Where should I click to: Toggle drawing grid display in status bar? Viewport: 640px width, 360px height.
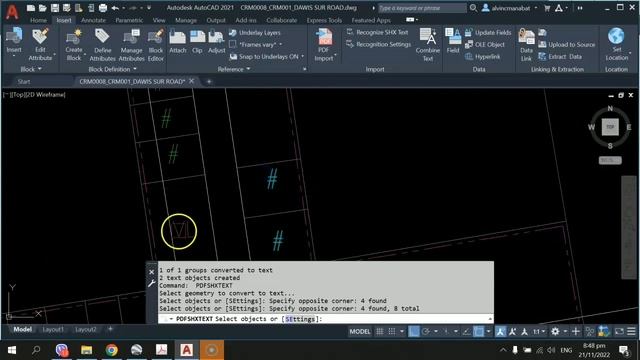click(380, 331)
